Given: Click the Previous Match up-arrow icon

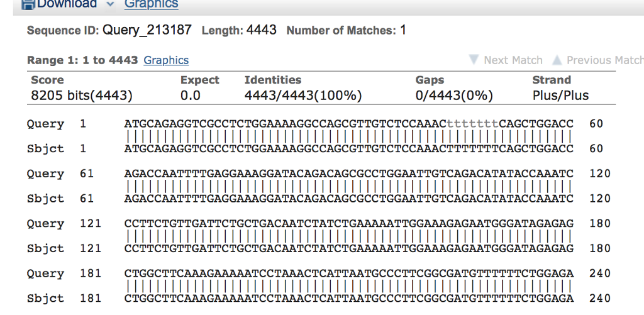Looking at the screenshot, I should coord(557,60).
